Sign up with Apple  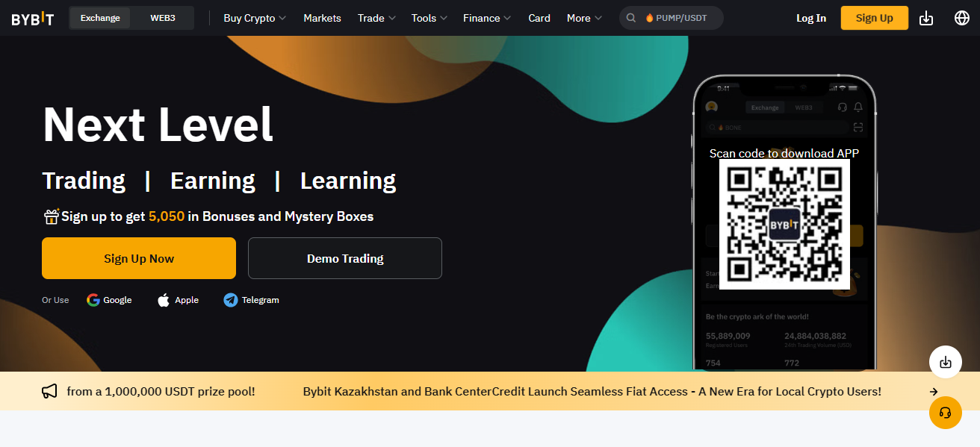coord(178,300)
